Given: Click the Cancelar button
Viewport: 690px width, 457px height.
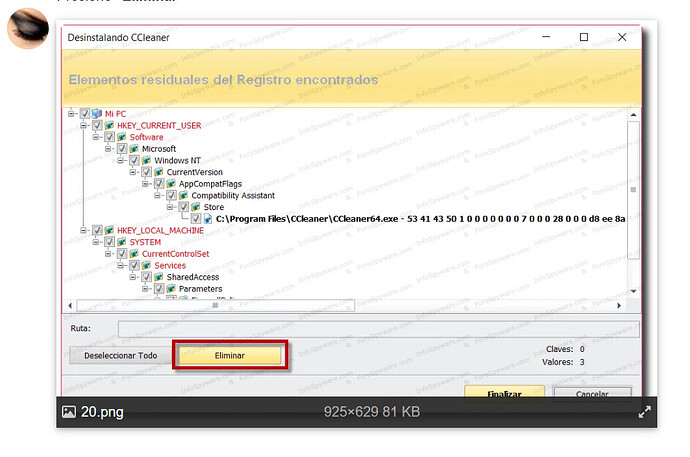Looking at the screenshot, I should point(592,391).
